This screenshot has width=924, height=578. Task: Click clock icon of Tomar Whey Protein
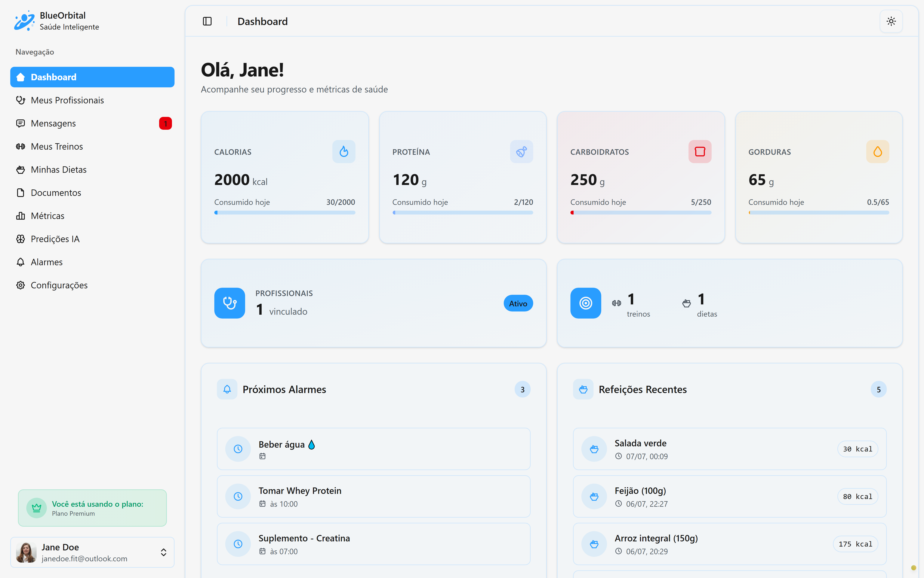(x=238, y=497)
